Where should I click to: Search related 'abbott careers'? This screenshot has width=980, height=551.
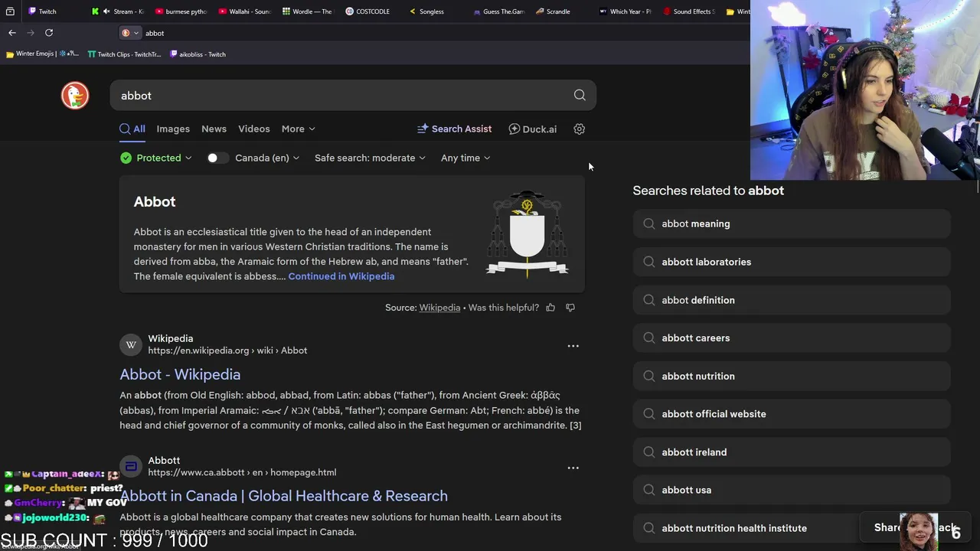[792, 338]
